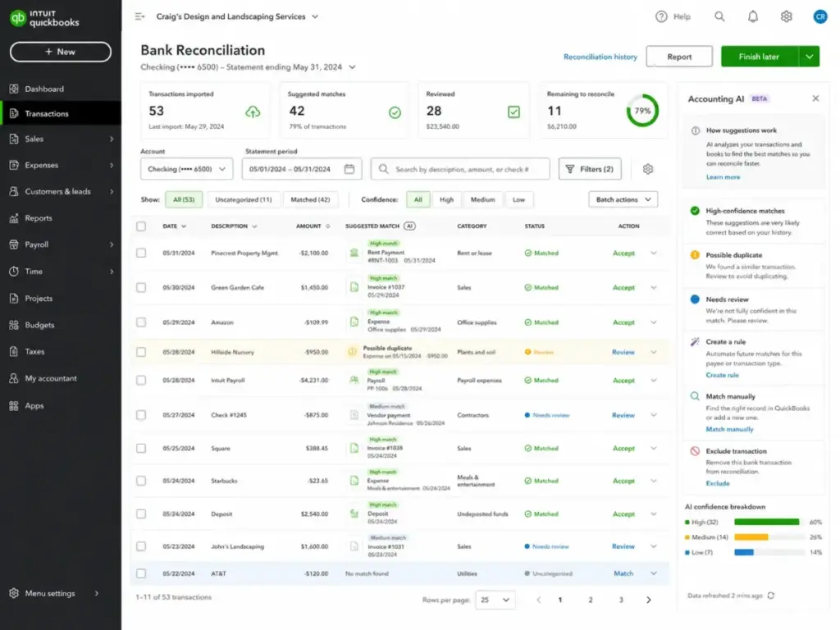Viewport: 840px width, 630px height.
Task: Open table settings gear beside Filters
Action: (x=648, y=169)
